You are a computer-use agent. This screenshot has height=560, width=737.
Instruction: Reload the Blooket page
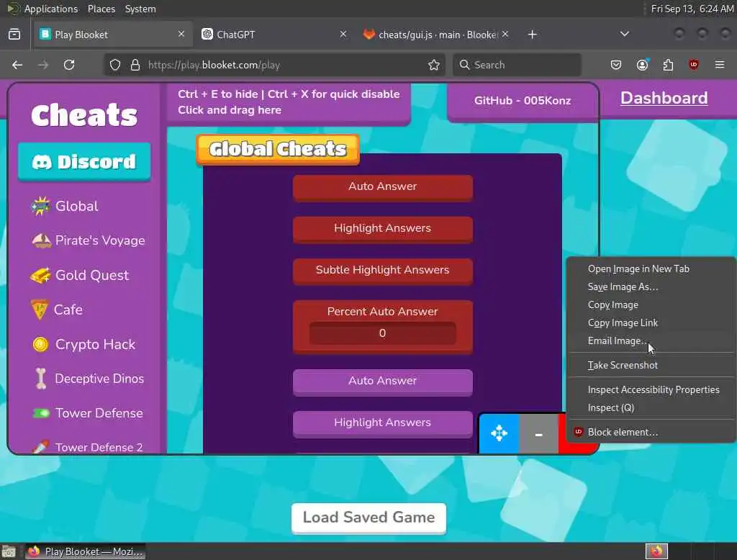tap(69, 65)
